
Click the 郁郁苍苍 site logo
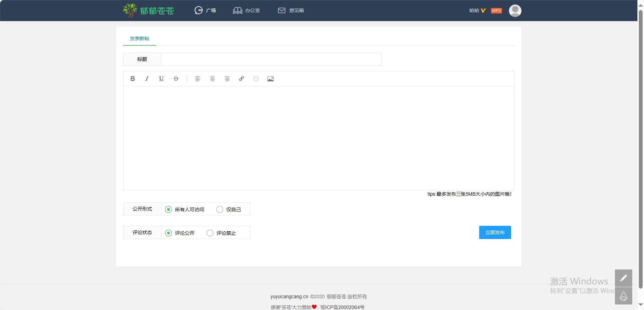pos(148,10)
